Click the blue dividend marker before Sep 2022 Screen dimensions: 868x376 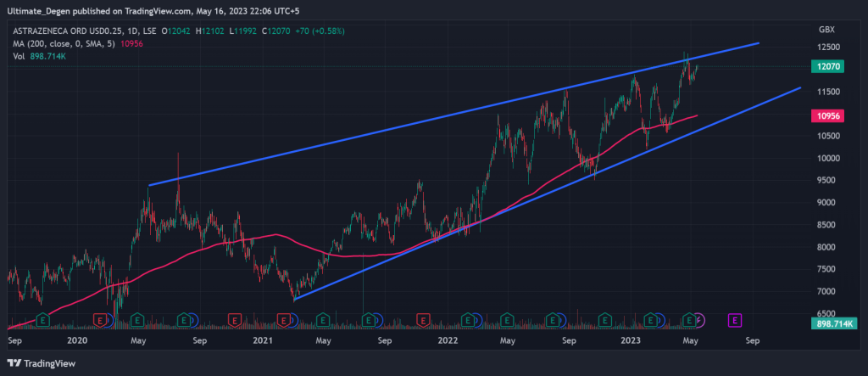coord(561,320)
